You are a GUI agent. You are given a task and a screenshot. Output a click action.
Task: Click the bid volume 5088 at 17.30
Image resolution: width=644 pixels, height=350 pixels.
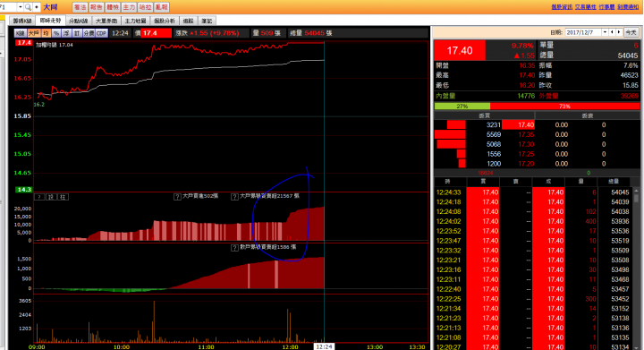tap(494, 144)
